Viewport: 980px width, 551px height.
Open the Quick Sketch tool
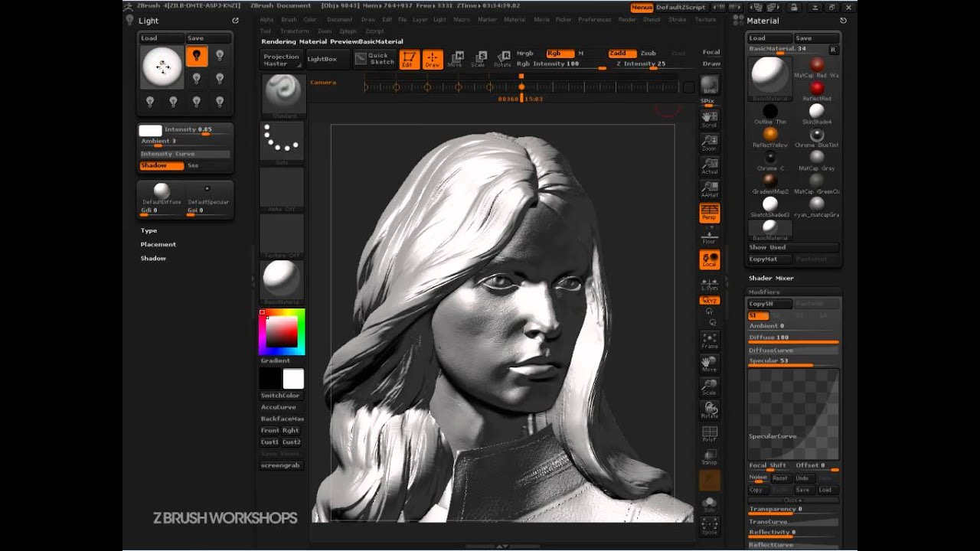tap(373, 59)
